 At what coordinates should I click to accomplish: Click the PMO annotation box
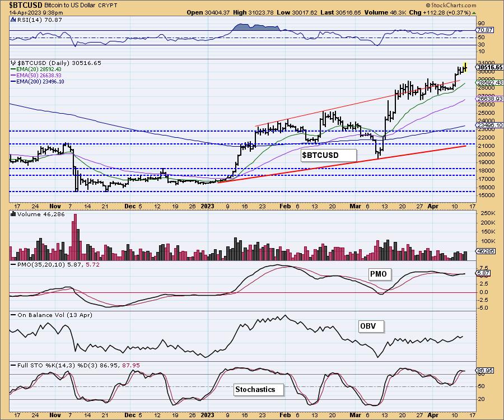point(380,274)
